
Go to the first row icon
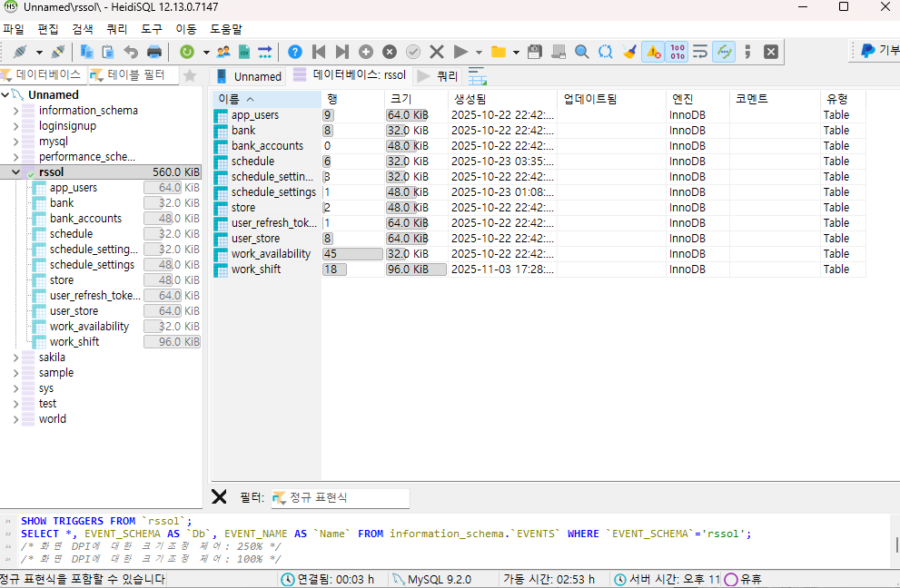[319, 52]
